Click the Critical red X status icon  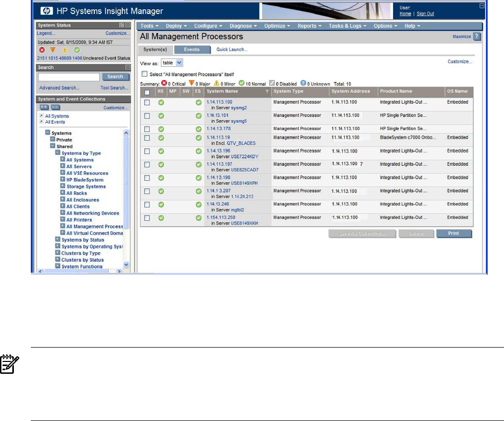pos(42,50)
